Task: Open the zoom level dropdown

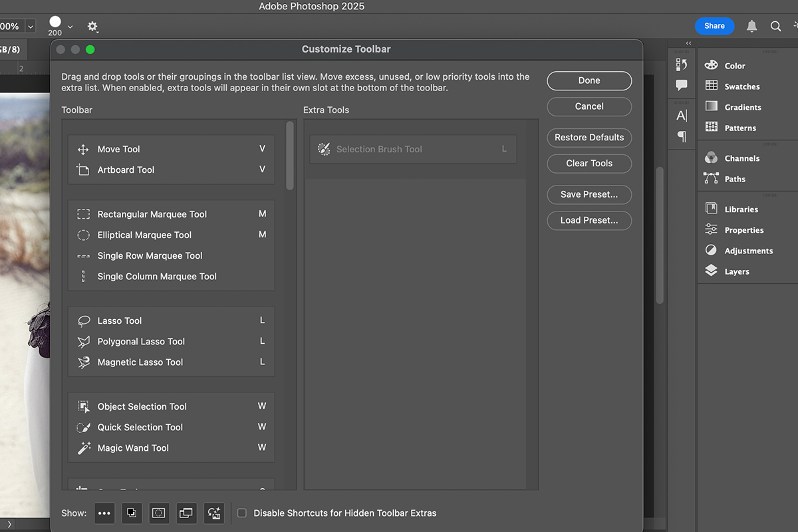Action: pyautogui.click(x=29, y=26)
